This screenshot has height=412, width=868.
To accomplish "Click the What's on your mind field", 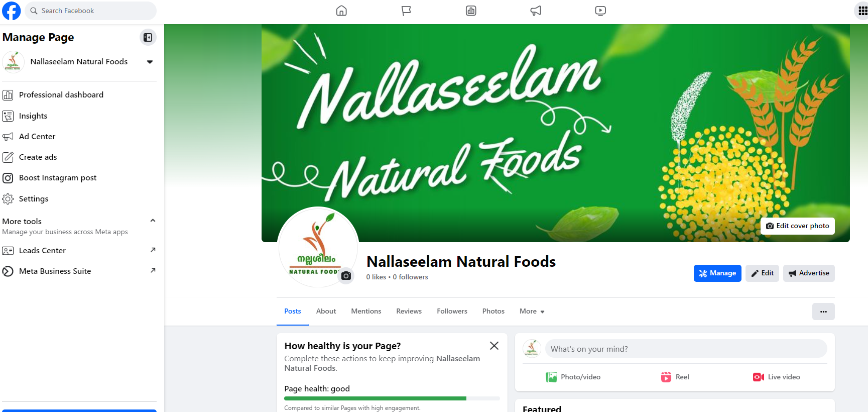I will [686, 349].
